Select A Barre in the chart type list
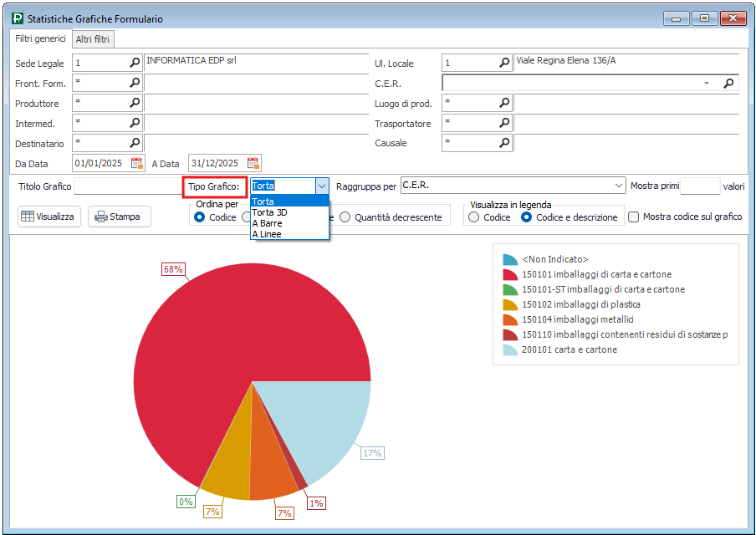Image resolution: width=756 pixels, height=535 pixels. click(x=267, y=223)
